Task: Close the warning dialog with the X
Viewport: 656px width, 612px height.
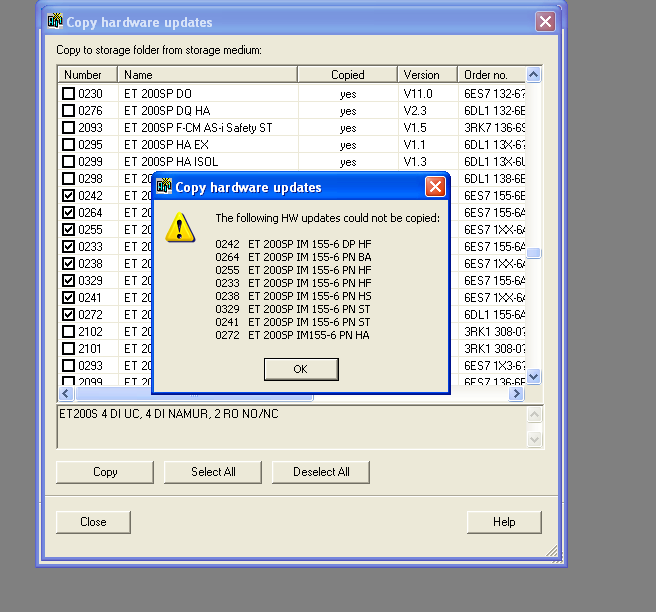Action: [x=435, y=187]
